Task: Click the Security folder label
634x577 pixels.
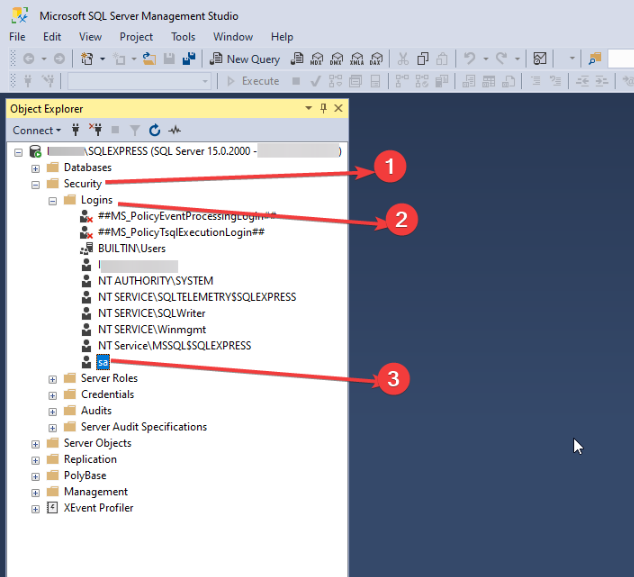Action: [x=82, y=184]
